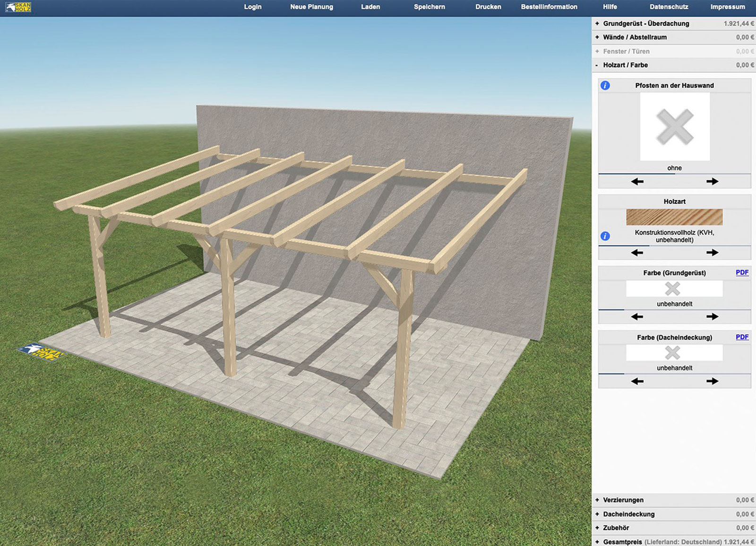
Task: Expand the Wände / Abstellraum section
Action: [x=635, y=37]
